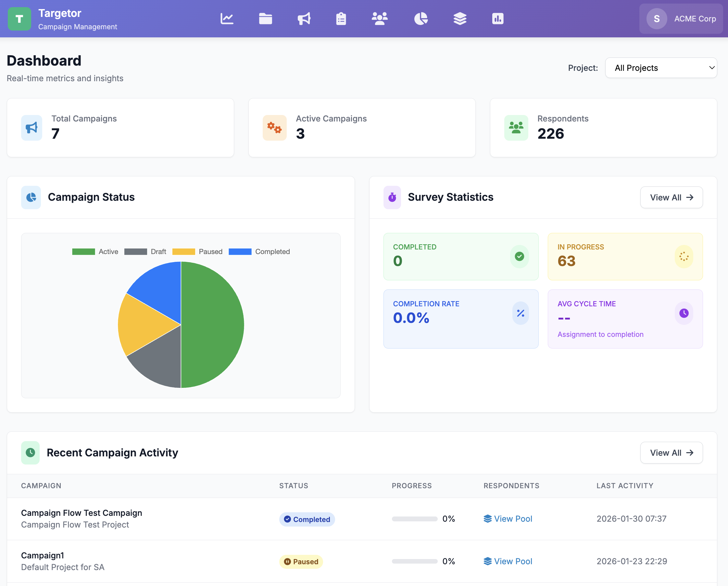Click View All in Survey Statistics

pos(671,197)
